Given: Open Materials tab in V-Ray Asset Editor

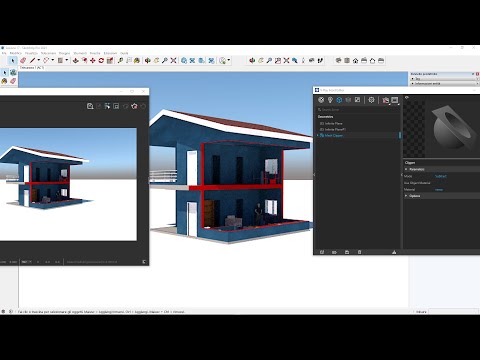Looking at the screenshot, I should (x=321, y=100).
